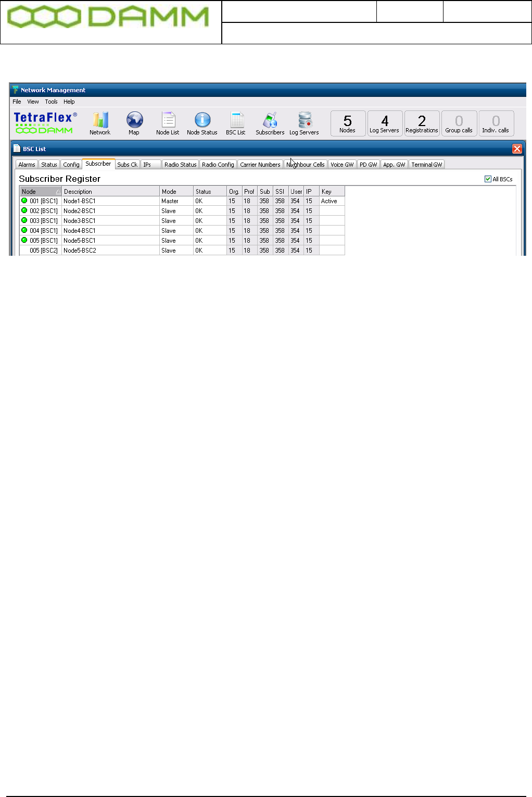The width and height of the screenshot is (532, 797).
Task: Switch to the IPs tab
Action: 150,165
